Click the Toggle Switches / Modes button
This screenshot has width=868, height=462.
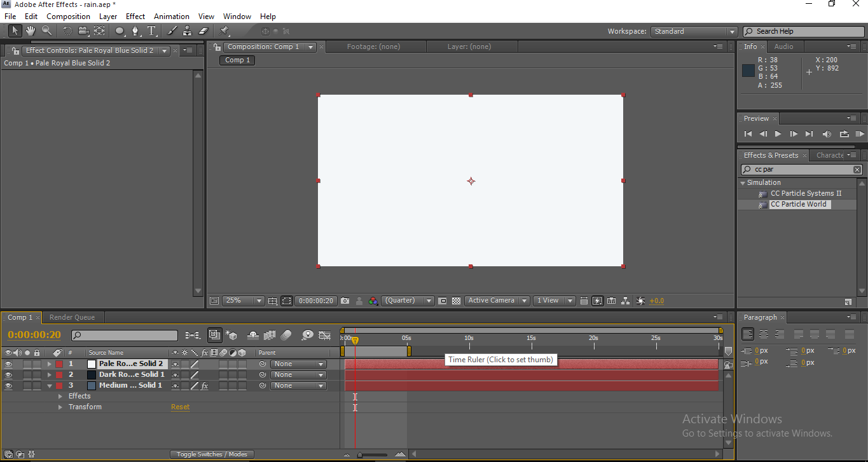click(212, 454)
